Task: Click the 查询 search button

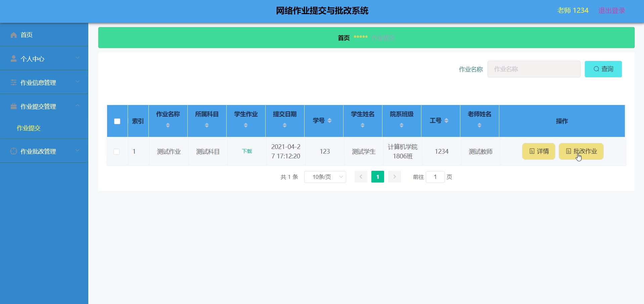Action: point(603,69)
